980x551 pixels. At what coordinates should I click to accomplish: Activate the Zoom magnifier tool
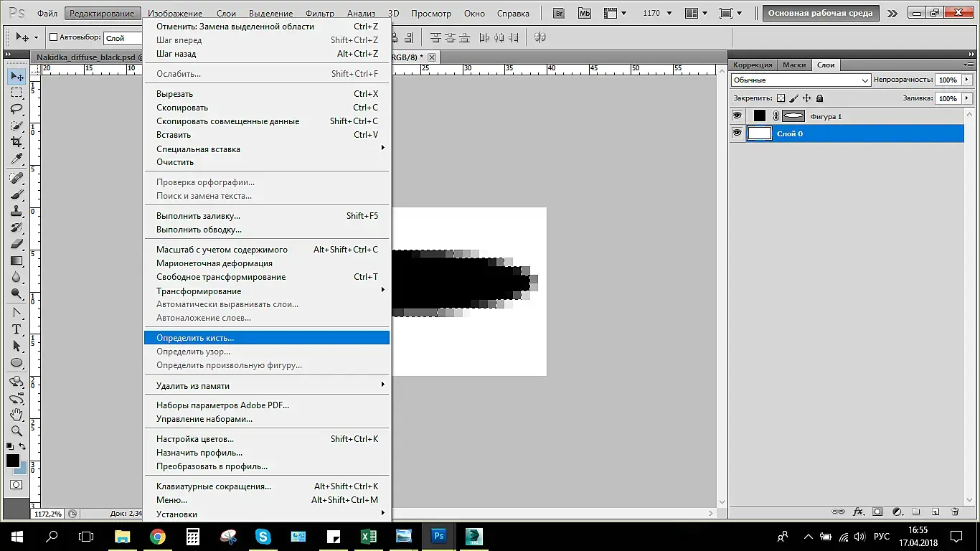[x=17, y=431]
